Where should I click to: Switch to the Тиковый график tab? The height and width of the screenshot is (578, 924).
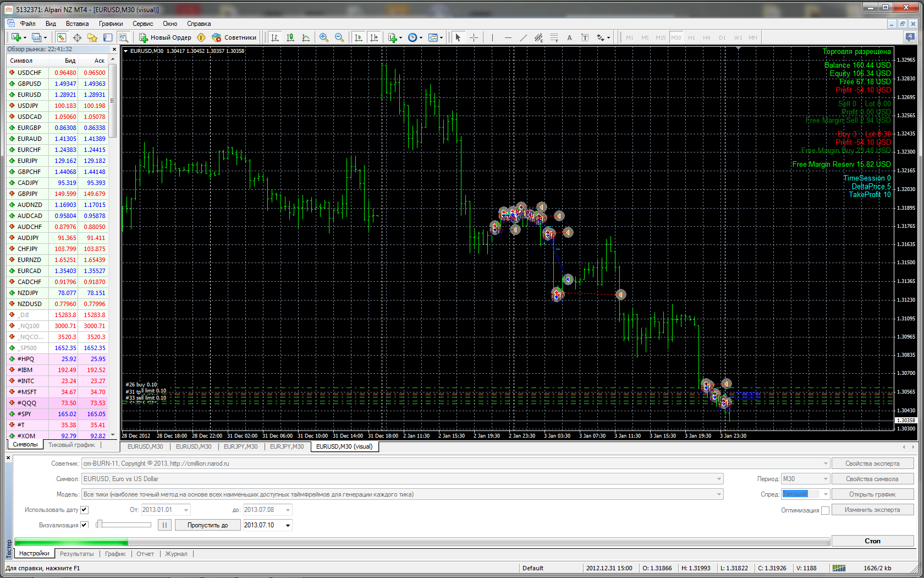(x=71, y=445)
